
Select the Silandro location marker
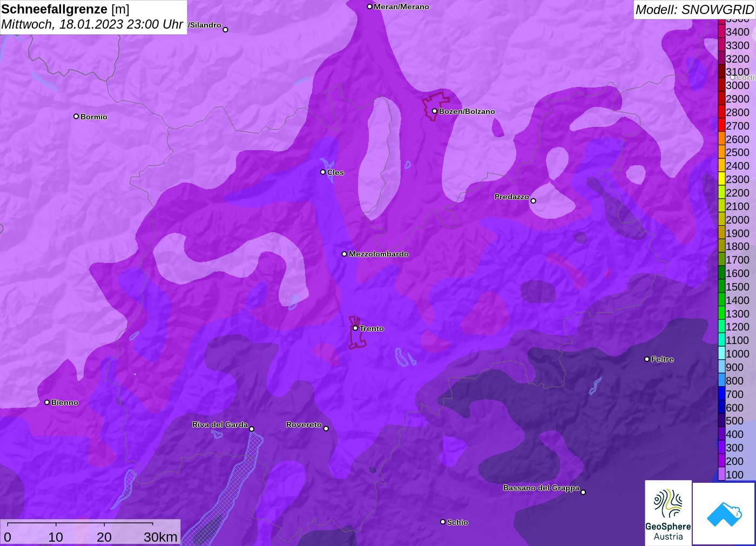tap(226, 30)
